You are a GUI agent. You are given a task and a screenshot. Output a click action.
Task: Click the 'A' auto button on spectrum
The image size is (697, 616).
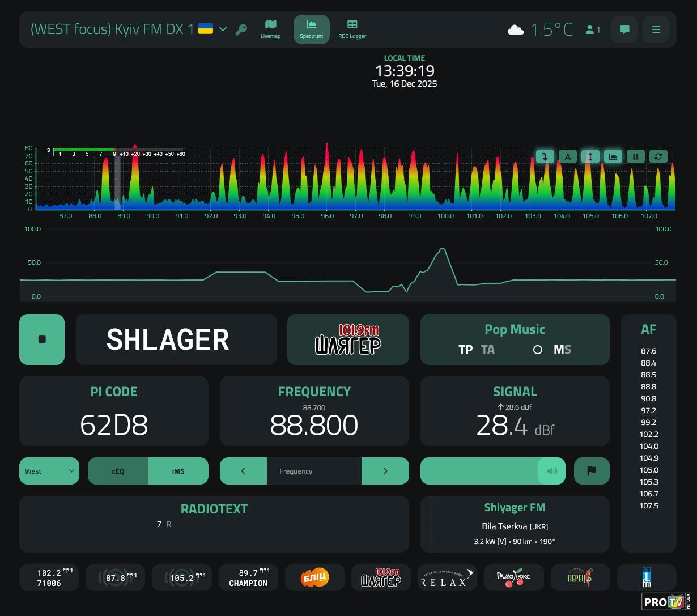[567, 156]
